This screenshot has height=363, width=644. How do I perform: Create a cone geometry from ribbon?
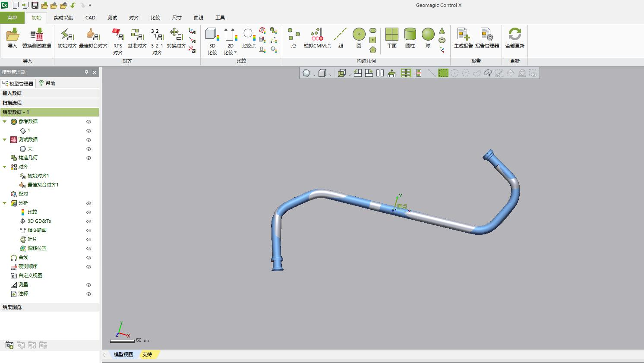click(x=442, y=31)
